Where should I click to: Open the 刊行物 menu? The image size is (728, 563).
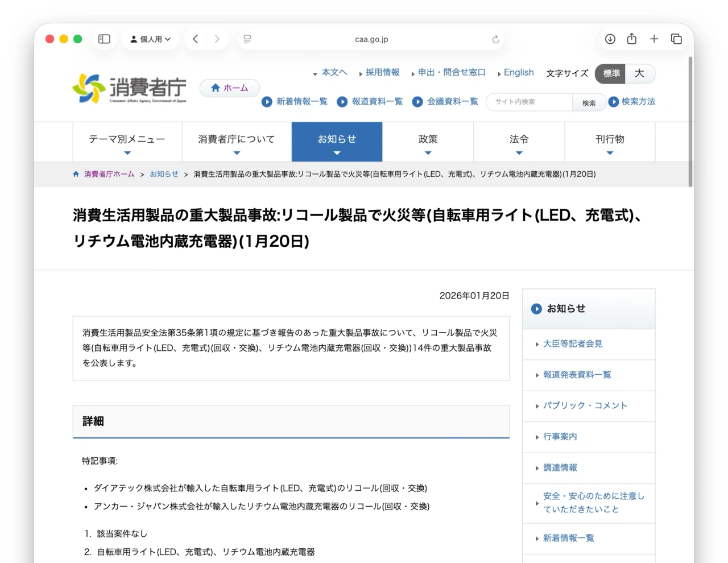tap(610, 142)
